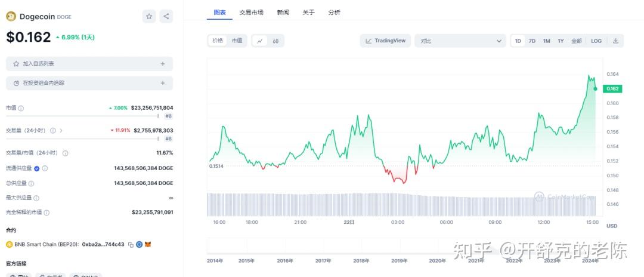The height and width of the screenshot is (277, 644).
Task: Click the info icon next to 交易量（24小时）
Action: point(53,130)
